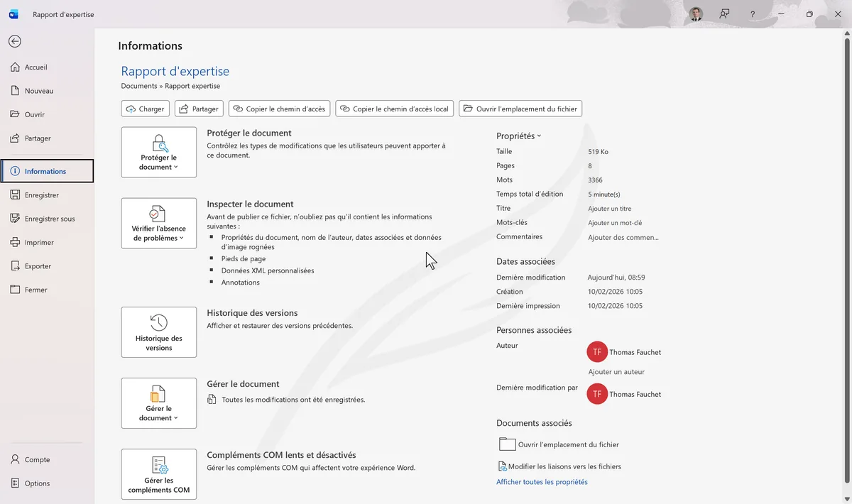Open the Gérer le document dropdown
852x504 pixels.
click(159, 402)
